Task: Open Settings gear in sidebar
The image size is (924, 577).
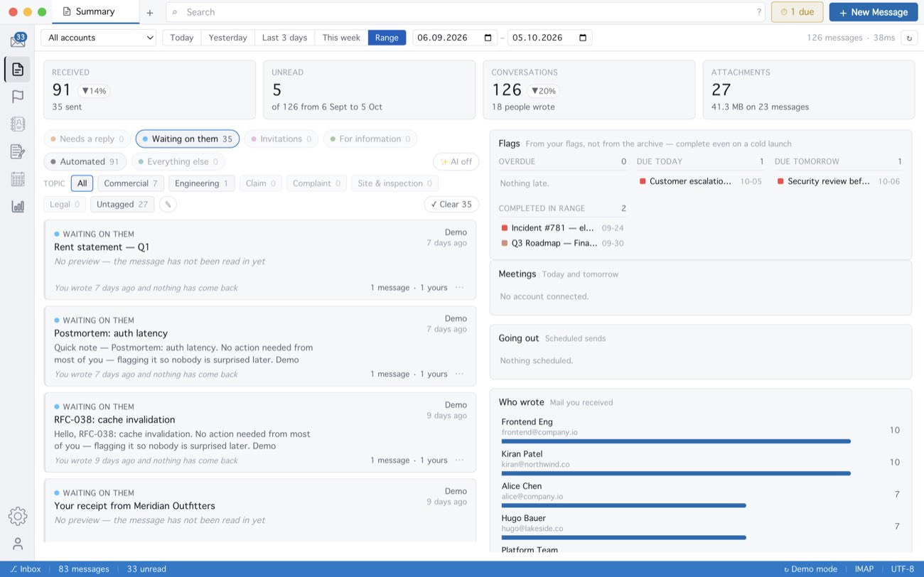Action: [18, 517]
